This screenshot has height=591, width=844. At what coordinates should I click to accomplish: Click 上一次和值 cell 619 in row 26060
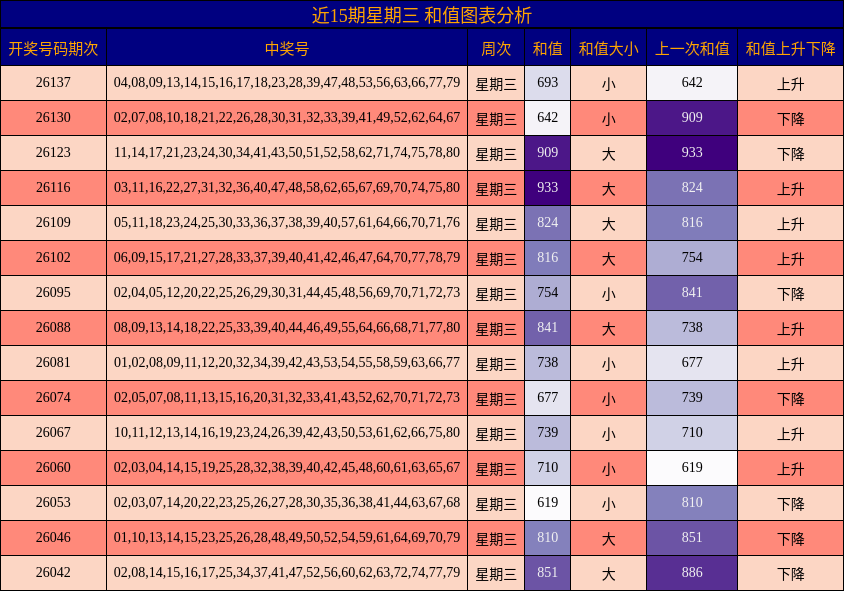[692, 468]
